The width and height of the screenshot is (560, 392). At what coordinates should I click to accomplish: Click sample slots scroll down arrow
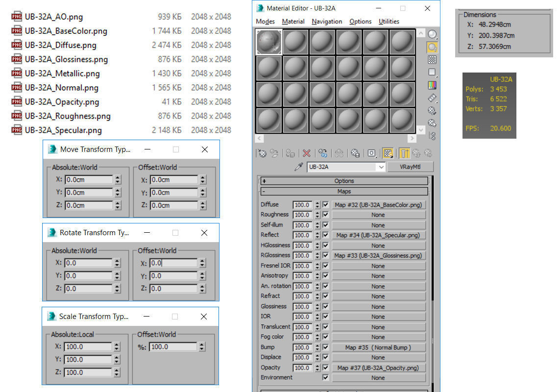(x=421, y=130)
